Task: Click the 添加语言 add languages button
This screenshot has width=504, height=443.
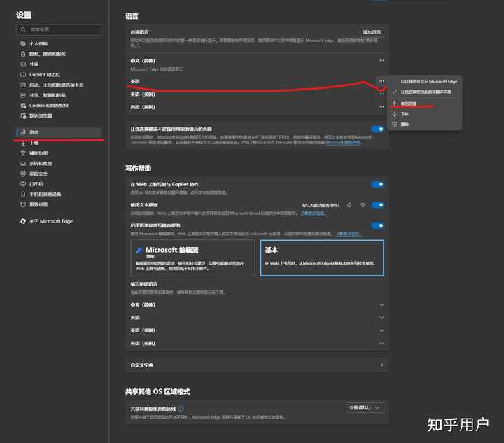Action: coord(372,32)
